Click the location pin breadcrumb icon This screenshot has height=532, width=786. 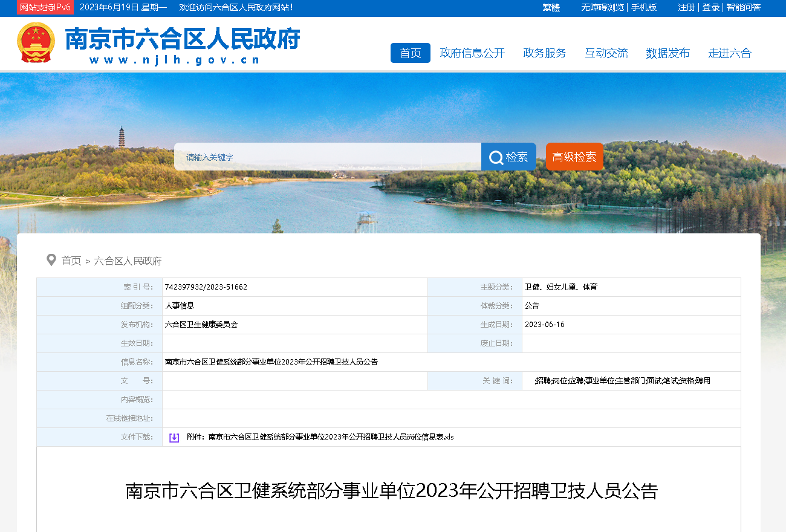pyautogui.click(x=51, y=261)
